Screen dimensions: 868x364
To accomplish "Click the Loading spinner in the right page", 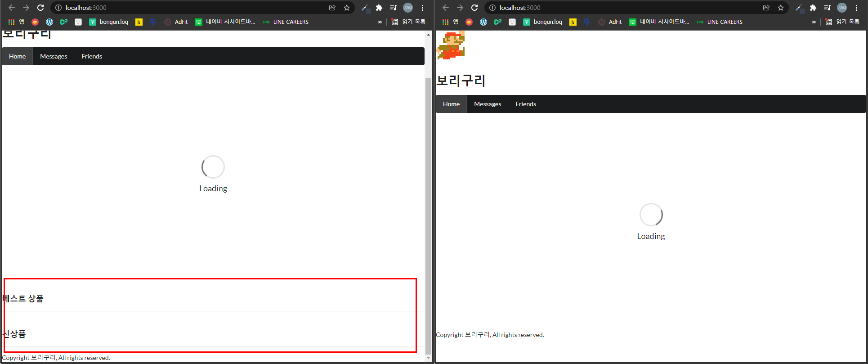I will tap(651, 215).
